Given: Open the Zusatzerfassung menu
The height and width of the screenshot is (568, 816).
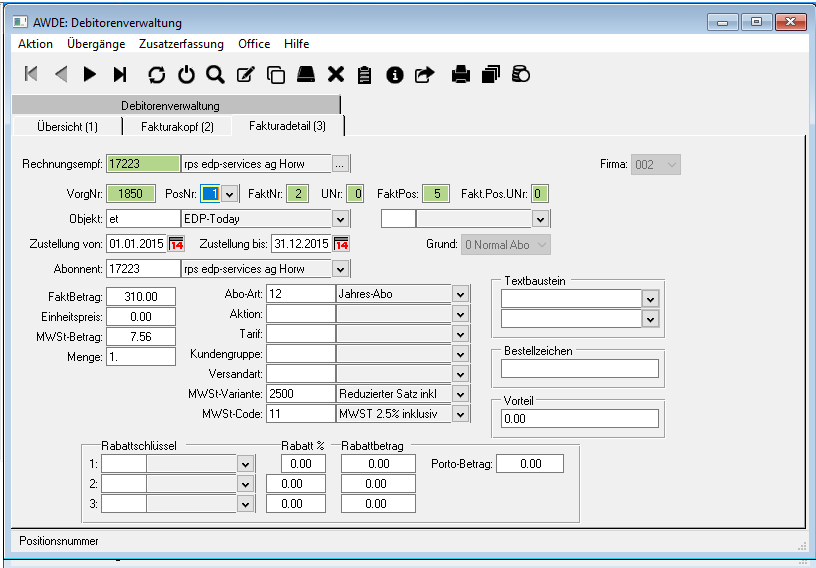Looking at the screenshot, I should (181, 44).
